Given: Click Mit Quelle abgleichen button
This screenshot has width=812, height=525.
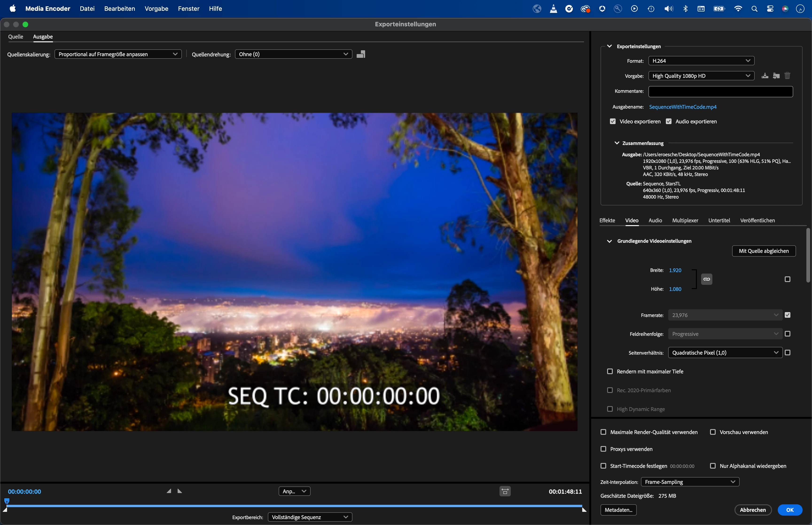Looking at the screenshot, I should click(x=764, y=251).
